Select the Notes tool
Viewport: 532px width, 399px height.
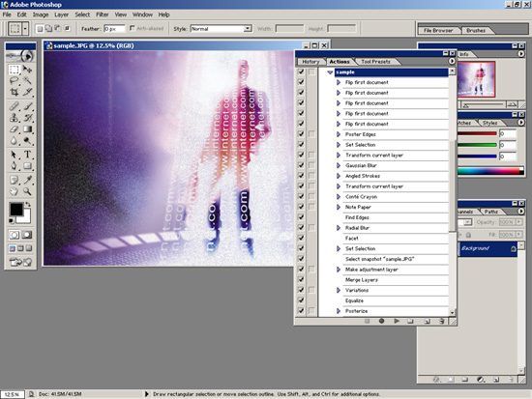(14, 180)
